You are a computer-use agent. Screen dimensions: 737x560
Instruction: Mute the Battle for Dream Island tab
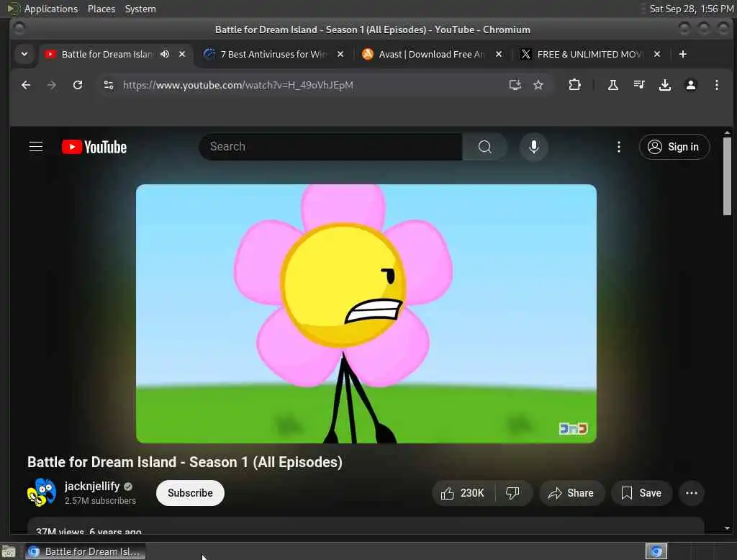(x=165, y=54)
